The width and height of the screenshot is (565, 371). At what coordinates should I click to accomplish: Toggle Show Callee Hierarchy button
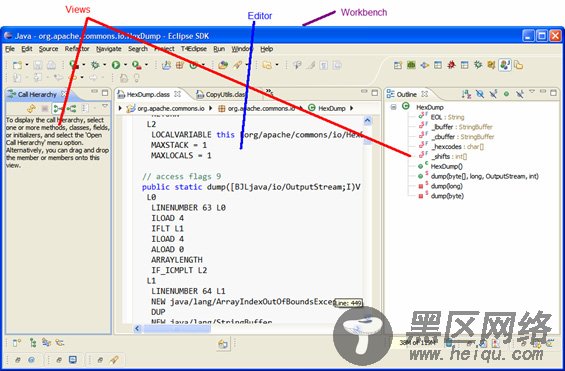coord(72,108)
